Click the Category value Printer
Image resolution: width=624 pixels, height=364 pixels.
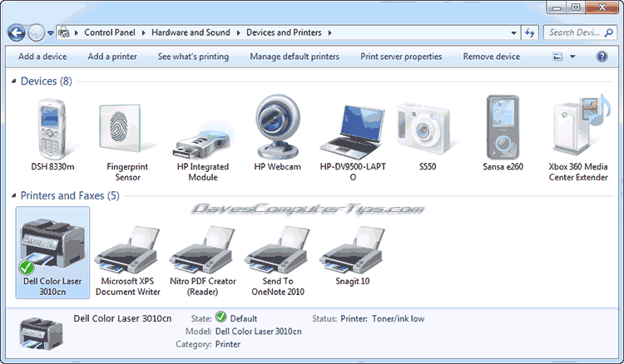click(228, 344)
